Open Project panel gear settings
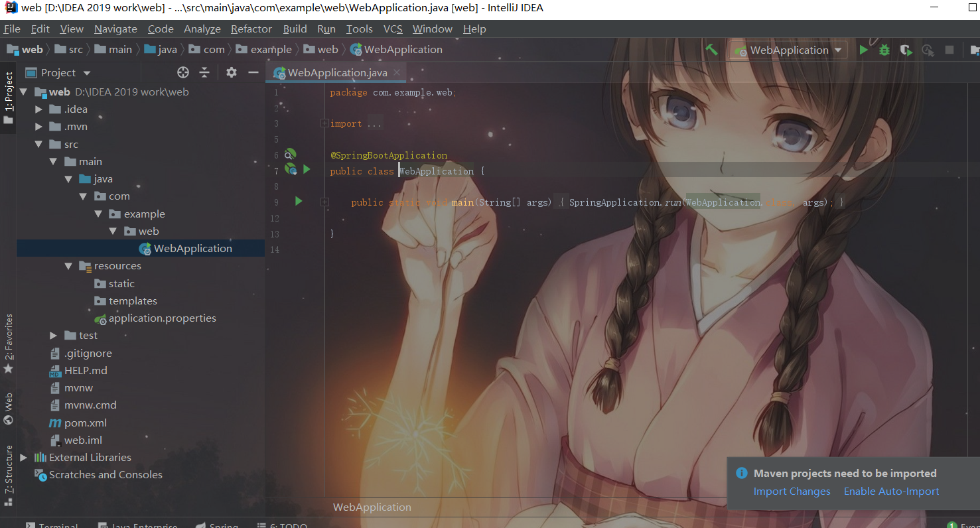 click(231, 72)
